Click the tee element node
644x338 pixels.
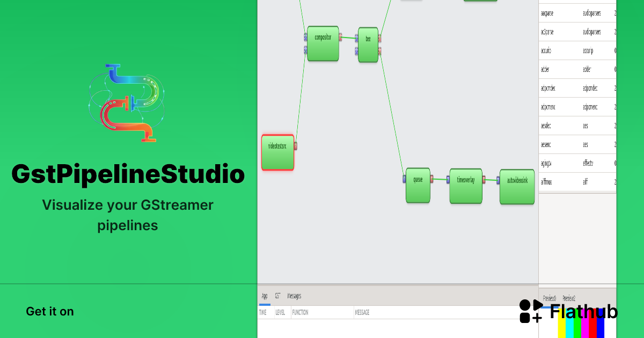(368, 45)
